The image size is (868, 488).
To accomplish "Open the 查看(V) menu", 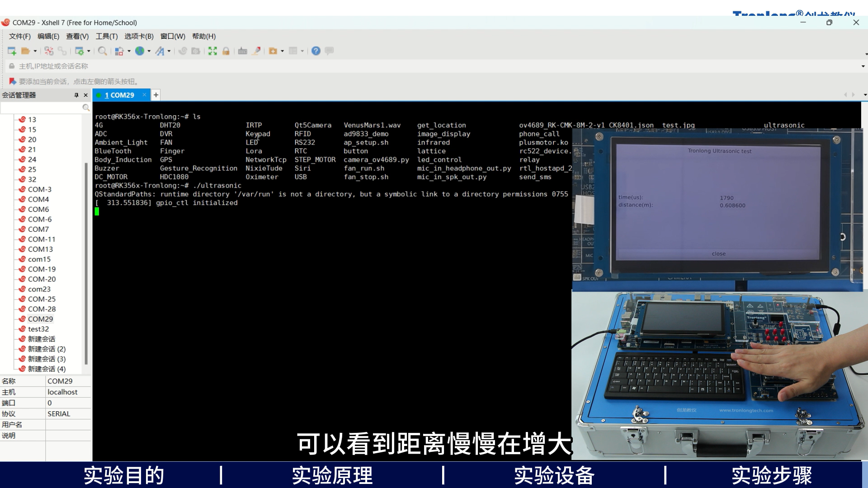I will tap(77, 36).
